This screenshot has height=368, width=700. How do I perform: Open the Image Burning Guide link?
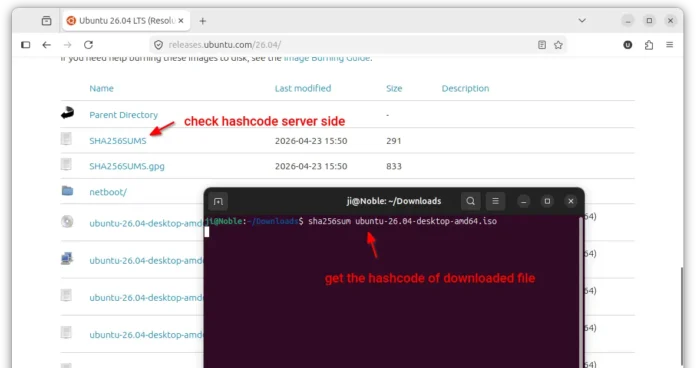click(327, 58)
